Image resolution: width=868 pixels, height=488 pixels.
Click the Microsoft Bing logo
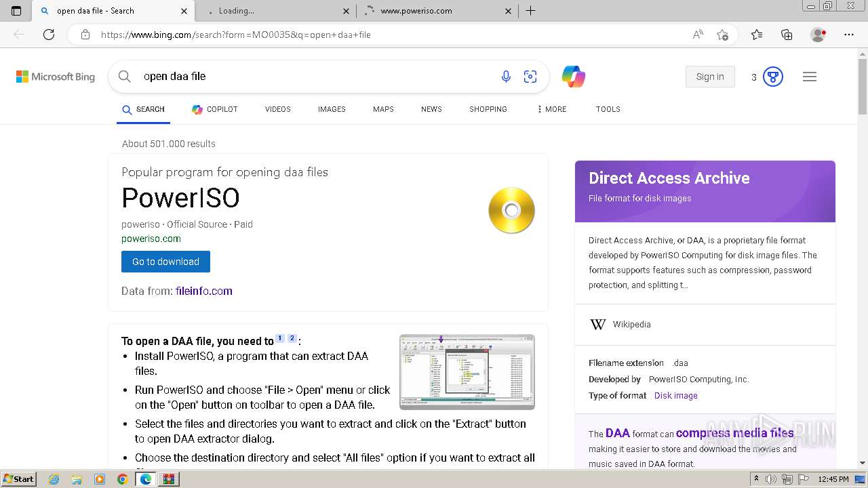pos(56,77)
